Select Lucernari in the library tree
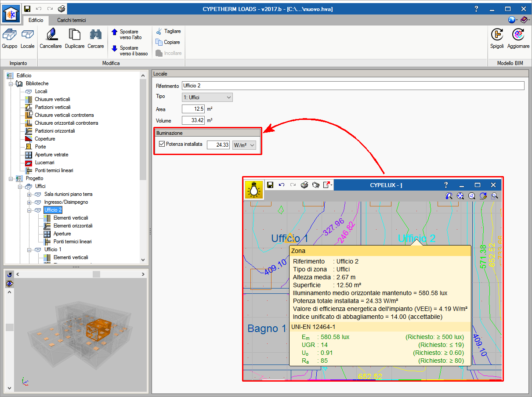Image resolution: width=532 pixels, height=397 pixels. click(x=45, y=162)
